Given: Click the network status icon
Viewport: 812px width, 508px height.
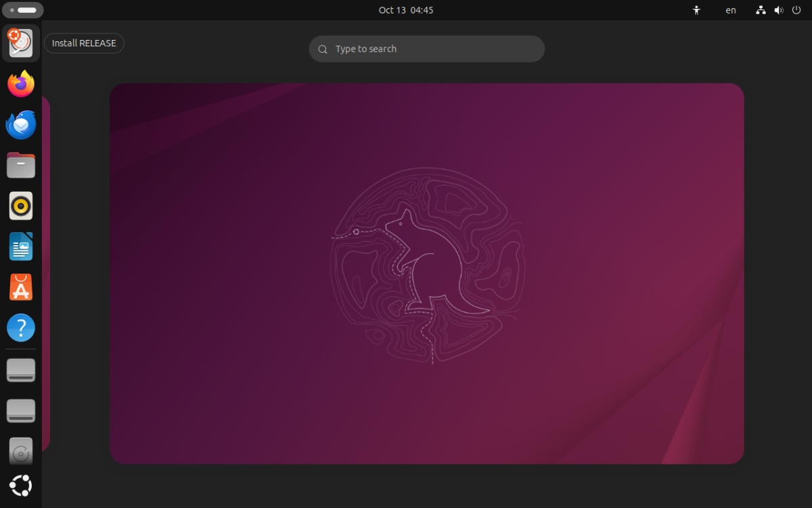Looking at the screenshot, I should click(x=761, y=10).
